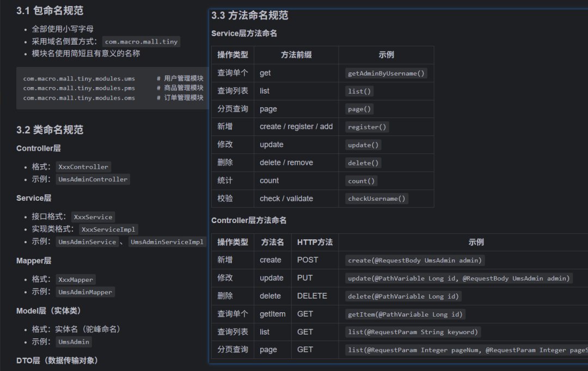Image resolution: width=588 pixels, height=371 pixels.
Task: Select the register() example code
Action: click(x=367, y=127)
